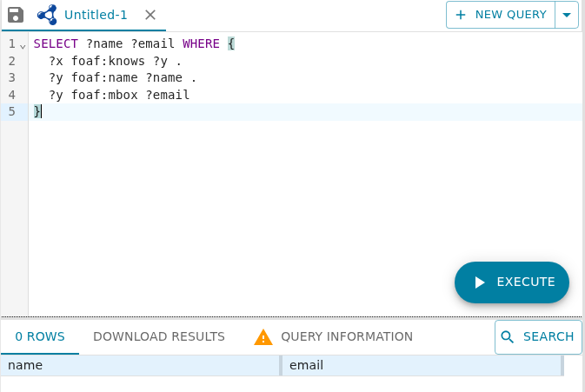Viewport: 585px width, 392px height.
Task: Click the name column header
Action: coord(140,365)
